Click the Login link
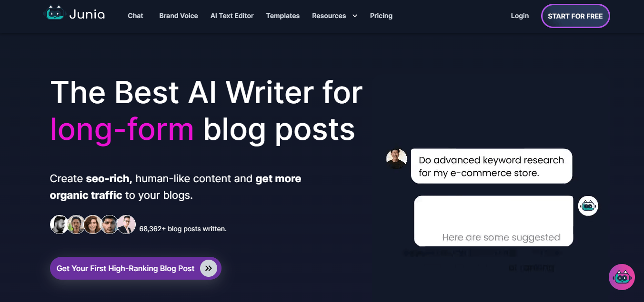Viewport: 644px width, 302px height. [520, 16]
